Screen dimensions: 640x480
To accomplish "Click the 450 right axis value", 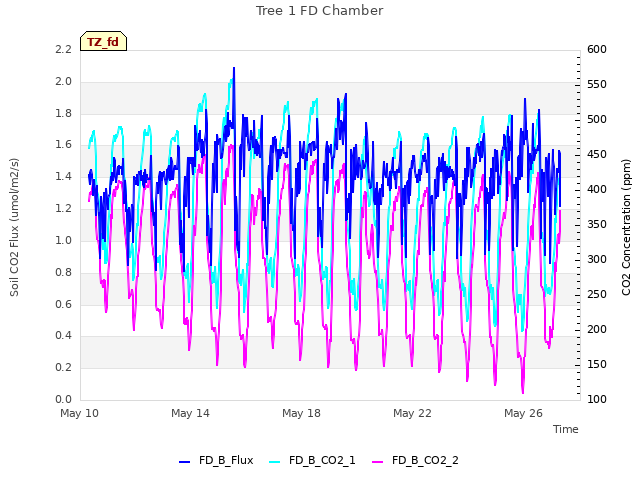I will tap(597, 154).
